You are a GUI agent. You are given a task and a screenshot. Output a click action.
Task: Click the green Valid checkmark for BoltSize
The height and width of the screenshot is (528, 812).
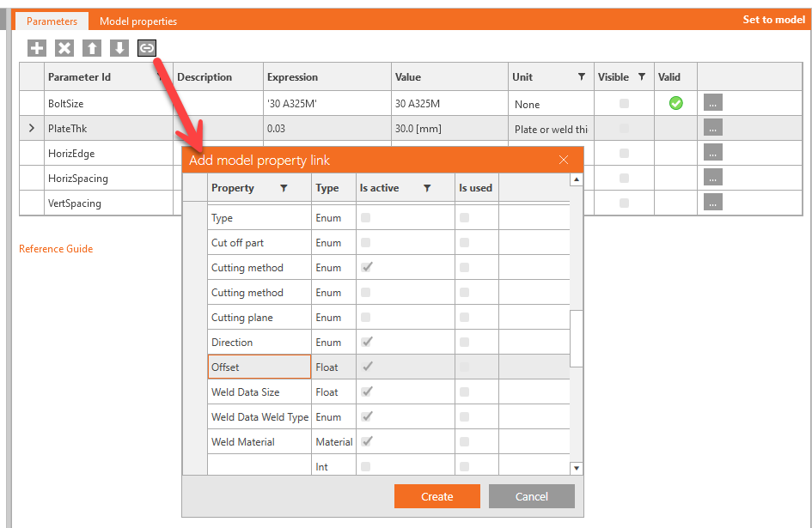675,103
